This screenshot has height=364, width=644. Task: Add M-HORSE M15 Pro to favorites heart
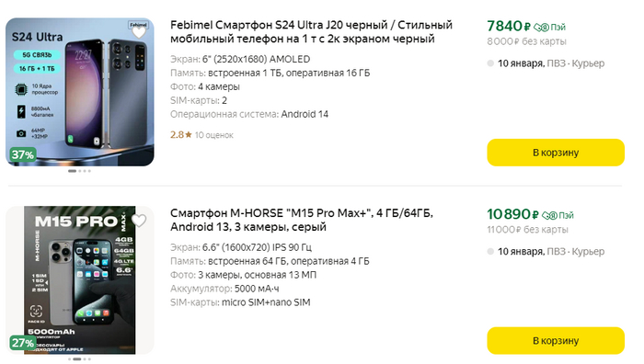pyautogui.click(x=139, y=221)
